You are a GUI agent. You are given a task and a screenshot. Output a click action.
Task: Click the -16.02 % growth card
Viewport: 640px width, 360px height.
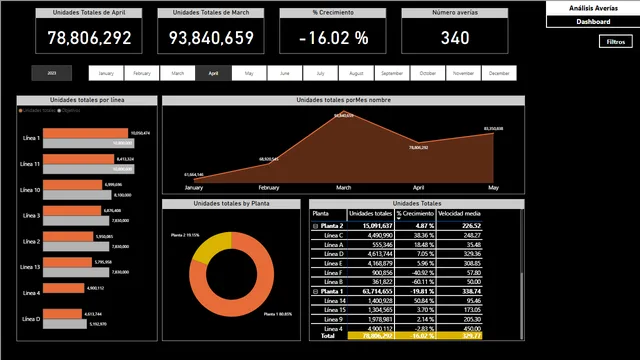pyautogui.click(x=333, y=31)
